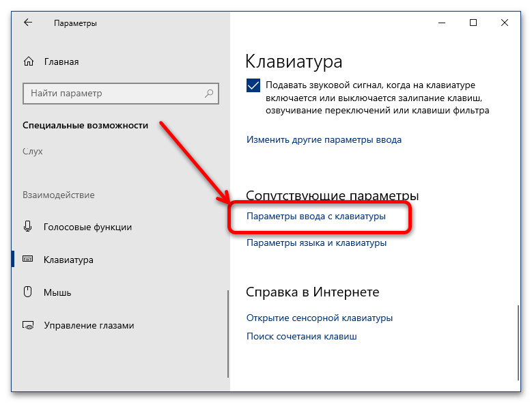This screenshot has width=532, height=403.
Task: Click the Слух category heading
Action: click(x=33, y=151)
